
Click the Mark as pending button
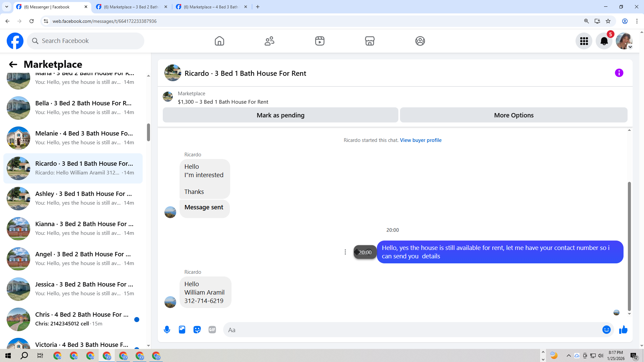click(281, 115)
